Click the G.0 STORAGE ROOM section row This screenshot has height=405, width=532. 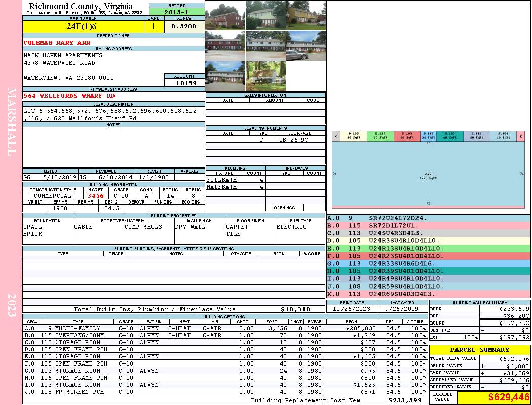tap(224, 371)
